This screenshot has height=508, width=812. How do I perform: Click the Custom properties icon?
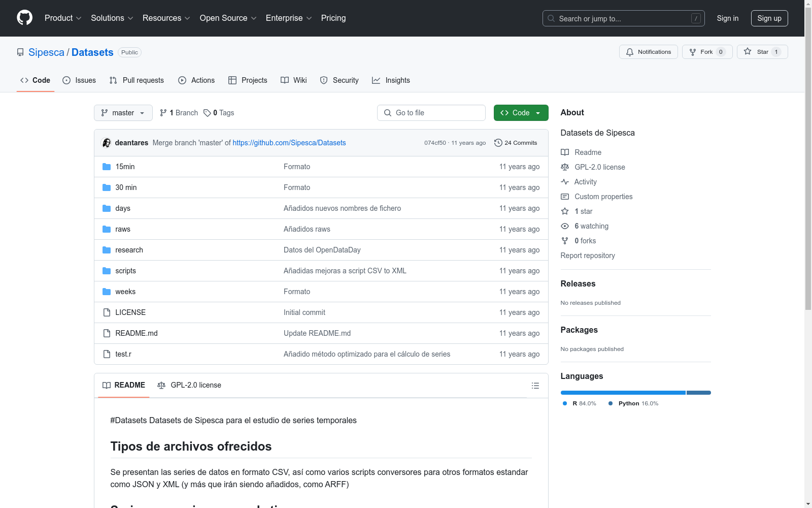tap(565, 197)
